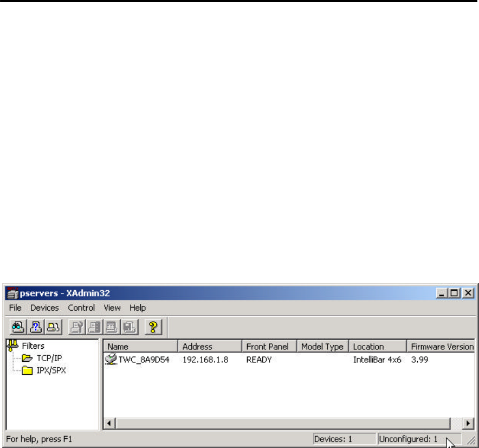Screen dimensions: 479x448
Task: Sort by the Front Panel column header
Action: [269, 347]
